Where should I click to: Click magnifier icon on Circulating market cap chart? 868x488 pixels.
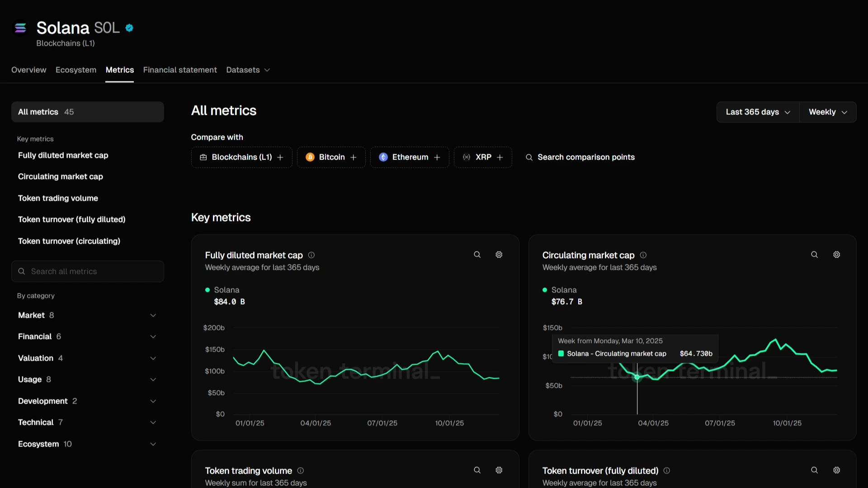[814, 255]
